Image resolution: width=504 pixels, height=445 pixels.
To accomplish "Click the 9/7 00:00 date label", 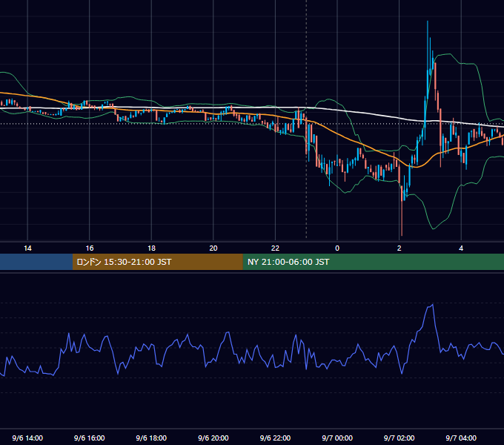I will click(337, 438).
